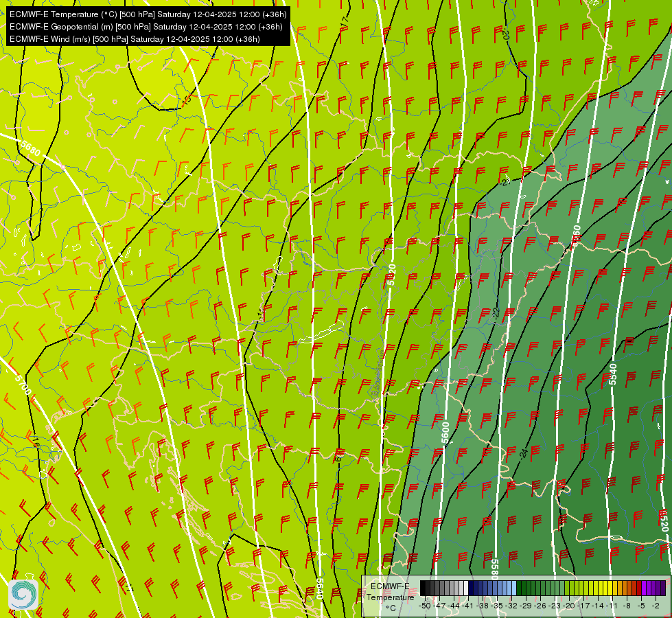Select the ECMWF-E Geopotential 500 hPa title line

click(146, 27)
